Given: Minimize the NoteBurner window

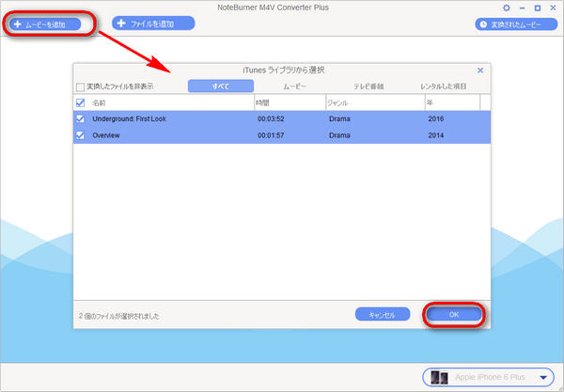Looking at the screenshot, I should pos(523,8).
